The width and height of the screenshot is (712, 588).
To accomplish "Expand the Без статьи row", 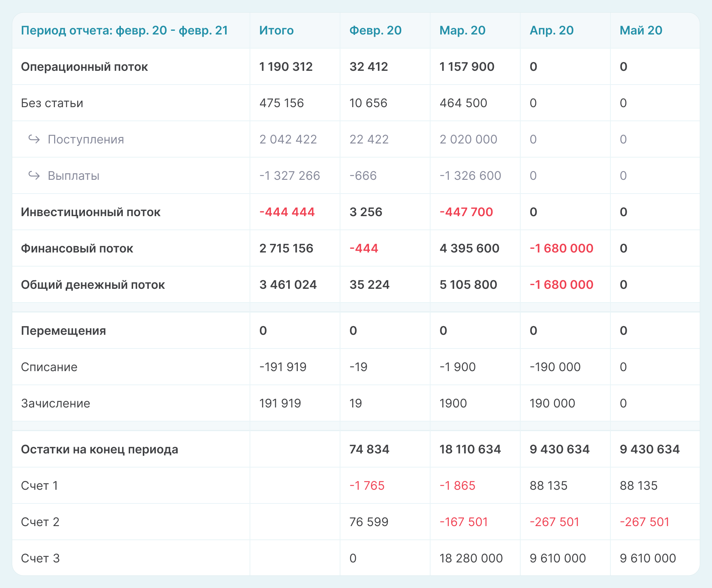I will 52,103.
